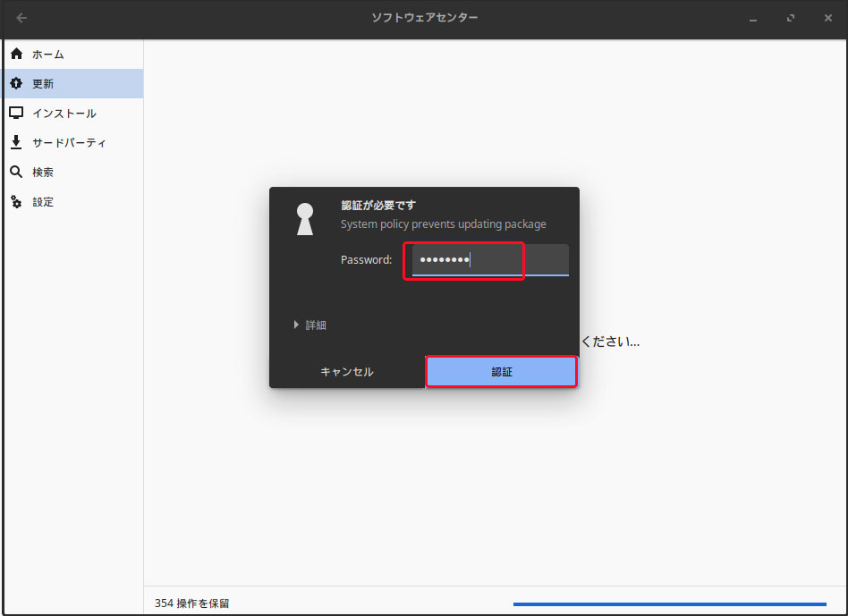Click the 354 操作を保留 status text
848x616 pixels.
point(191,603)
